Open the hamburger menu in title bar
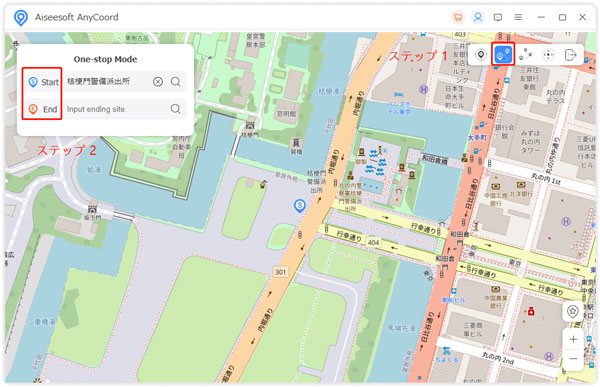The height and width of the screenshot is (387, 600). (x=518, y=17)
